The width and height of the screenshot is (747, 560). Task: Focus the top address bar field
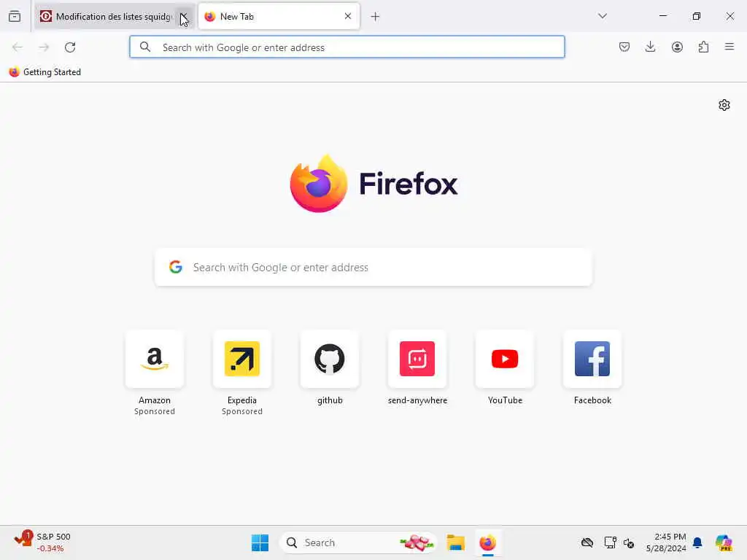(x=347, y=47)
